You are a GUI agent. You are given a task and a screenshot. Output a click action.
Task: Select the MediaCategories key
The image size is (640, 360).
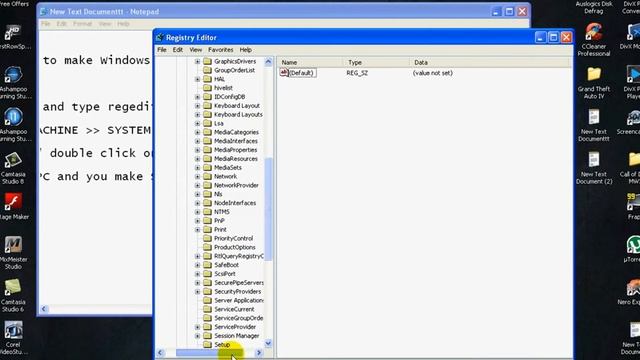point(236,132)
